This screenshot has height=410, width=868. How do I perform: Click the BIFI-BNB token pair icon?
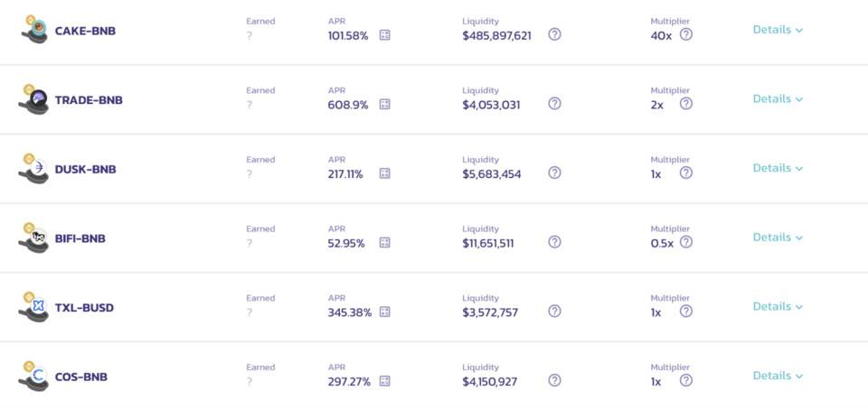pyautogui.click(x=34, y=238)
